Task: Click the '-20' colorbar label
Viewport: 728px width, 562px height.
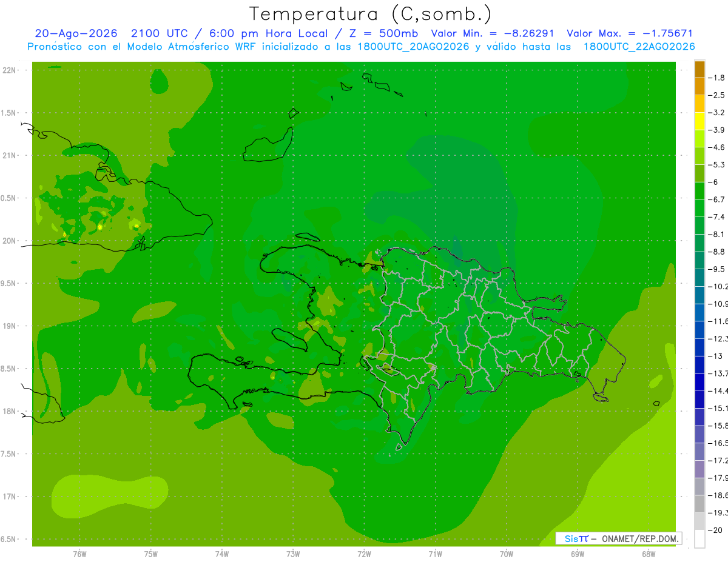Action: [715, 530]
